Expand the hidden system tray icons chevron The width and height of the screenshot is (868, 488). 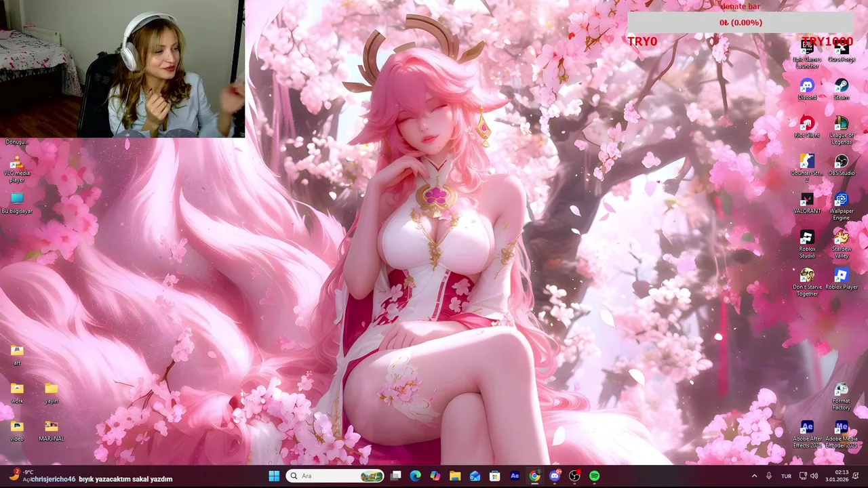[x=754, y=476]
